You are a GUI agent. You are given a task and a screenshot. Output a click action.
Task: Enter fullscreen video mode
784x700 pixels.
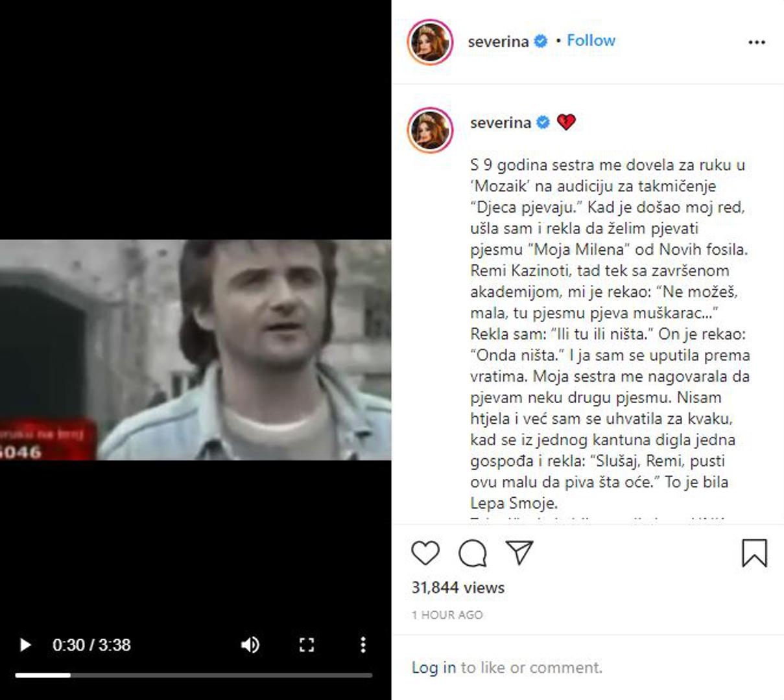tap(307, 645)
